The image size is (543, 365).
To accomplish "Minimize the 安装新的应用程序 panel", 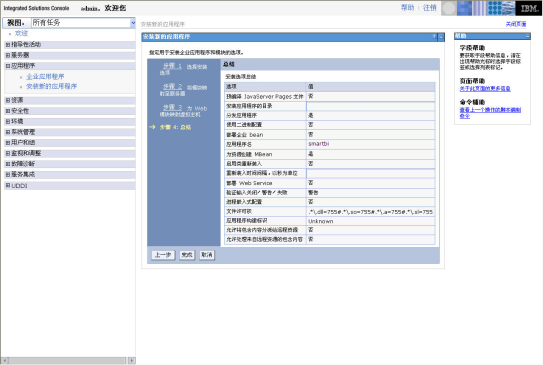I will 441,37.
